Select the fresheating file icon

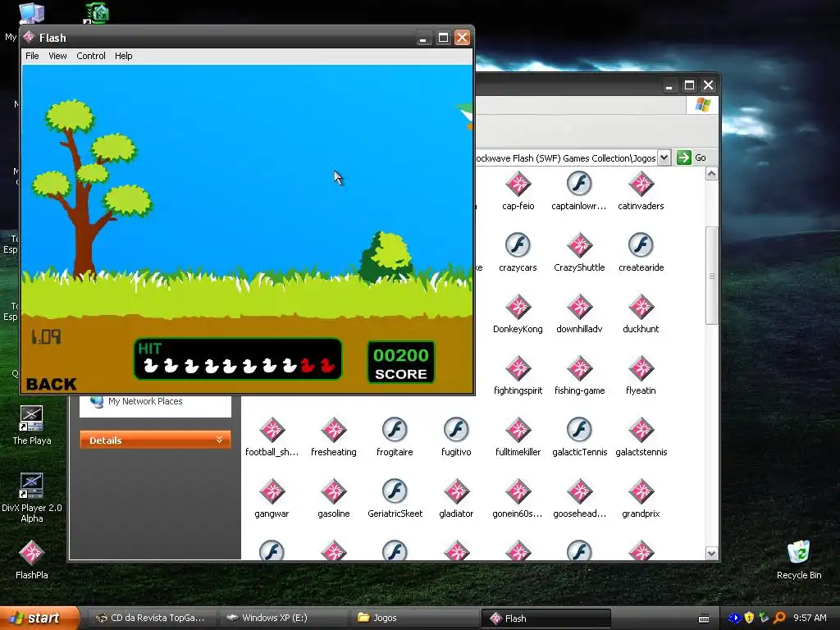coord(333,430)
